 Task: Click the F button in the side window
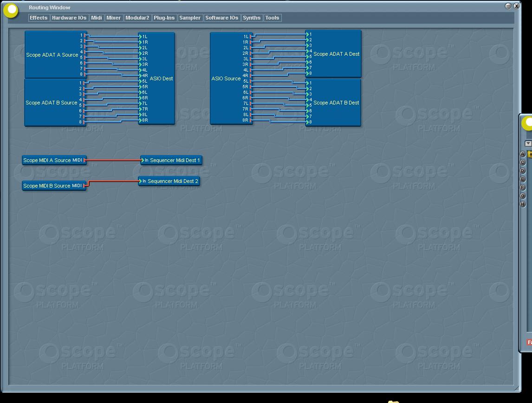[523, 187]
